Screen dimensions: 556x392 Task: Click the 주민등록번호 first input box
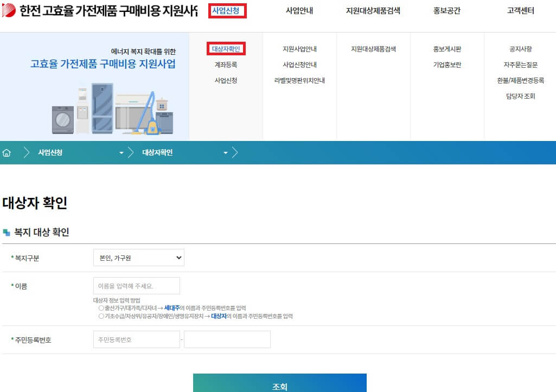(137, 339)
